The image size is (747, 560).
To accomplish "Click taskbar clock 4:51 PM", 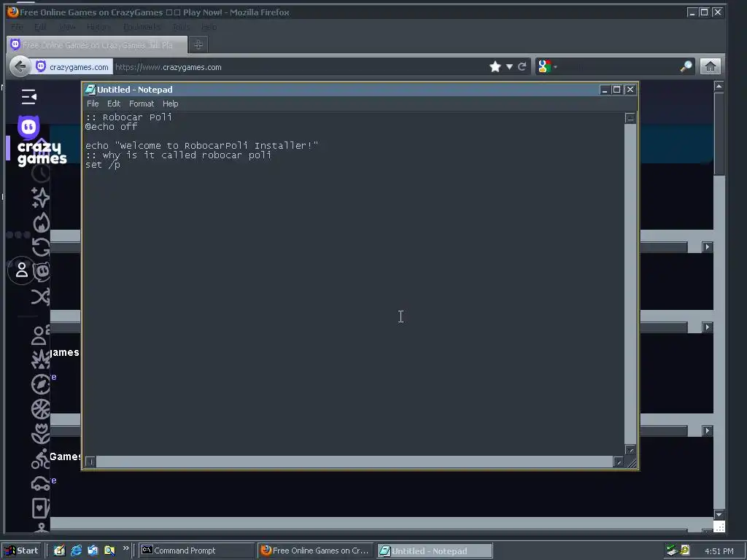I will tap(719, 551).
